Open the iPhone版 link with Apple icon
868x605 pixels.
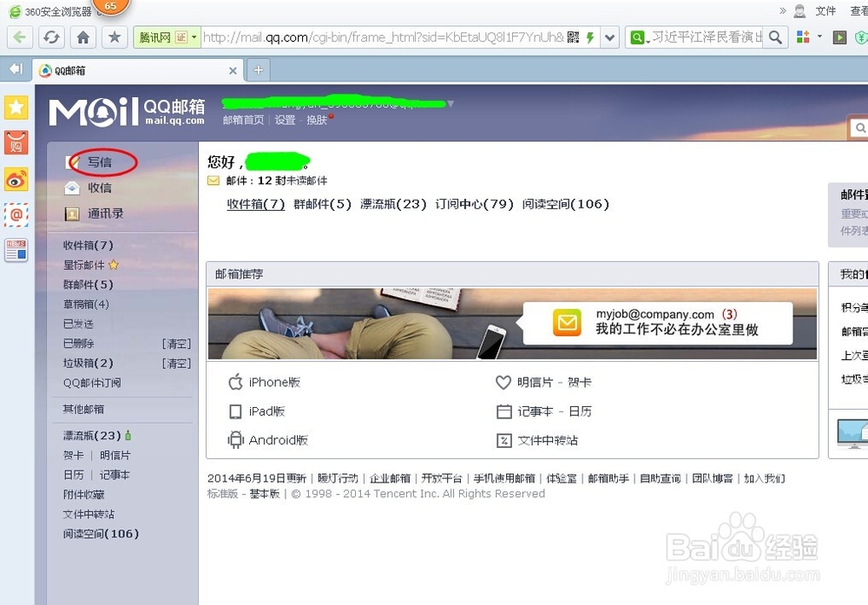click(x=265, y=383)
